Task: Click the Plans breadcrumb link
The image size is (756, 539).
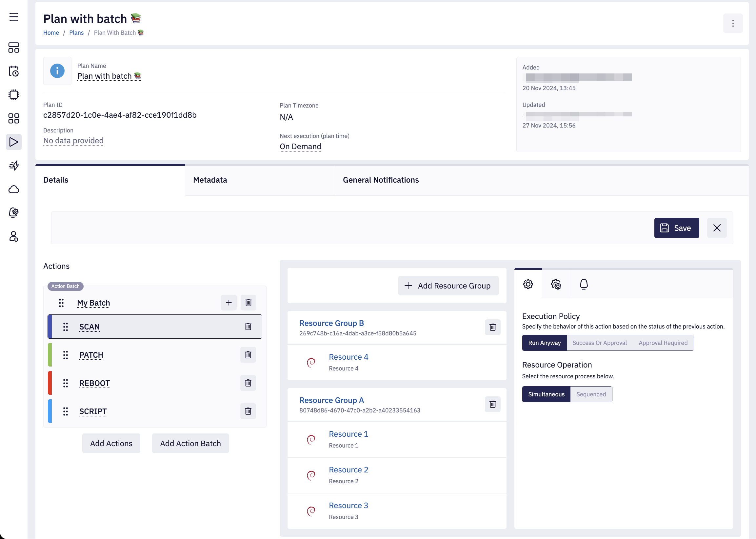Action: (76, 32)
